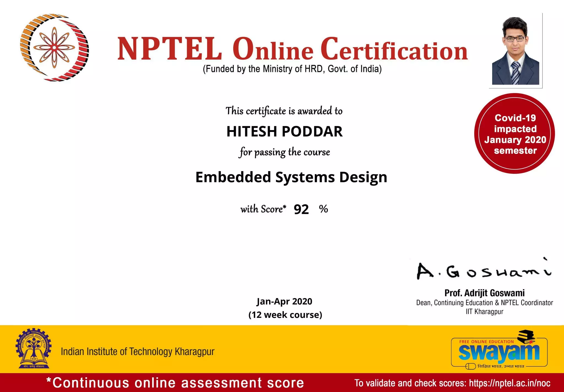Click the Swayam free online education logo
Screen dimensions: 564x392
(x=499, y=350)
